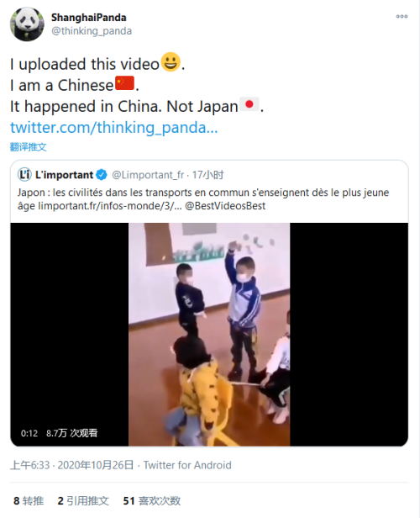420x518 pixels.
Task: View the 2 引用推文 quote tweets
Action: pyautogui.click(x=83, y=501)
